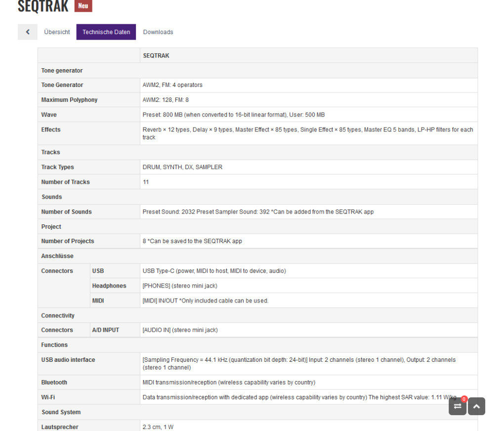Select the 'Tone generator' section row
The width and height of the screenshot is (504, 431).
(x=257, y=71)
